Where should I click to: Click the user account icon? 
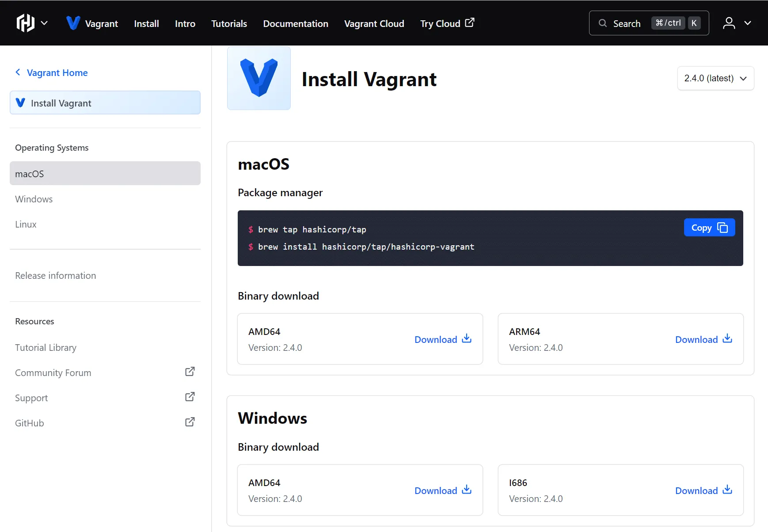click(729, 23)
